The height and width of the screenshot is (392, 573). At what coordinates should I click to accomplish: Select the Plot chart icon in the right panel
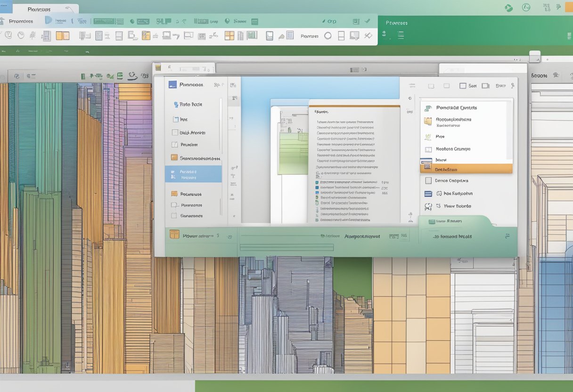click(x=428, y=136)
